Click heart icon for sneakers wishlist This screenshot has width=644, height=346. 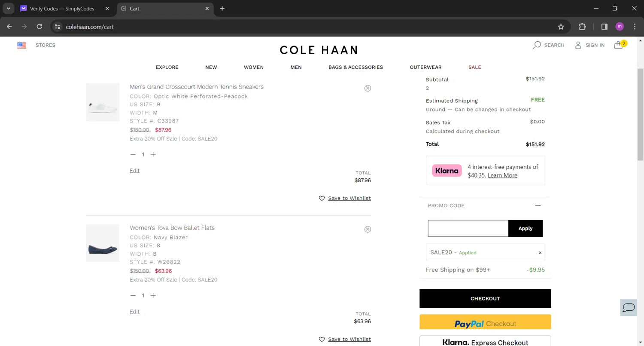click(x=322, y=198)
